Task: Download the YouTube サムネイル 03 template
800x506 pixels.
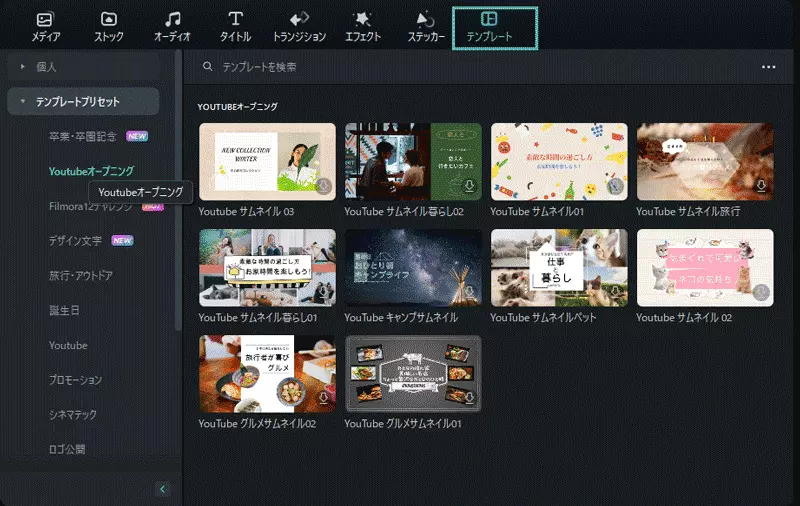Action: click(x=323, y=187)
